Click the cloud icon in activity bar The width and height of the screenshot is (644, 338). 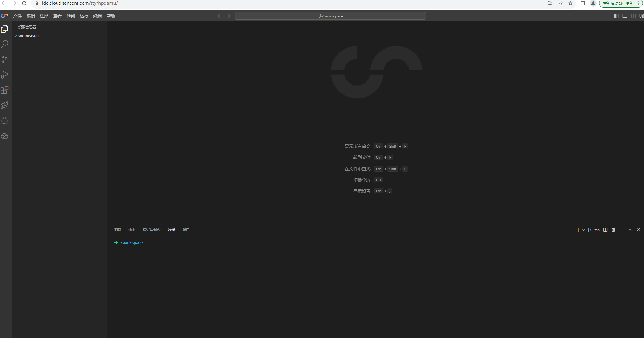[4, 136]
